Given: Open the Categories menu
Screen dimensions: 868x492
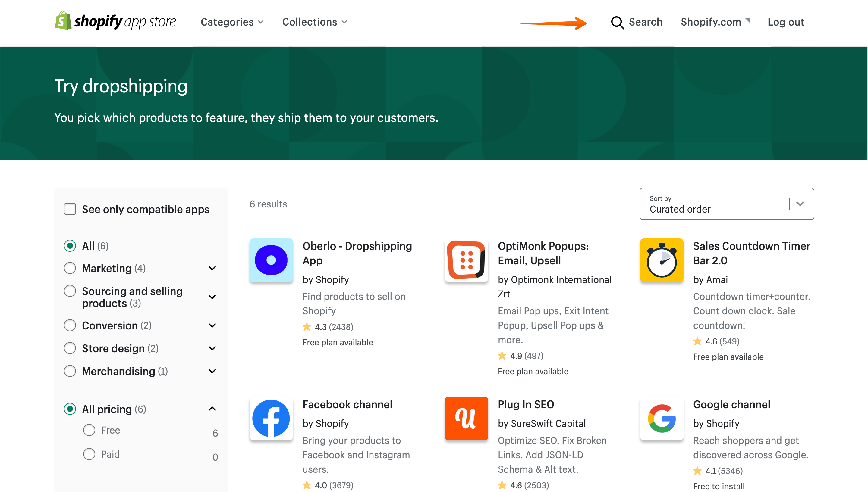Looking at the screenshot, I should [x=232, y=22].
